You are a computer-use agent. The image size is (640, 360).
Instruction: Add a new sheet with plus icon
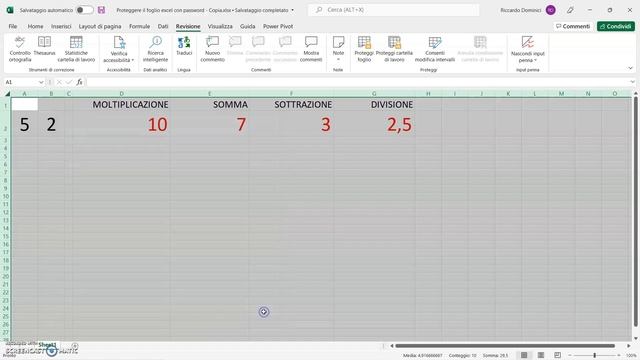75,347
